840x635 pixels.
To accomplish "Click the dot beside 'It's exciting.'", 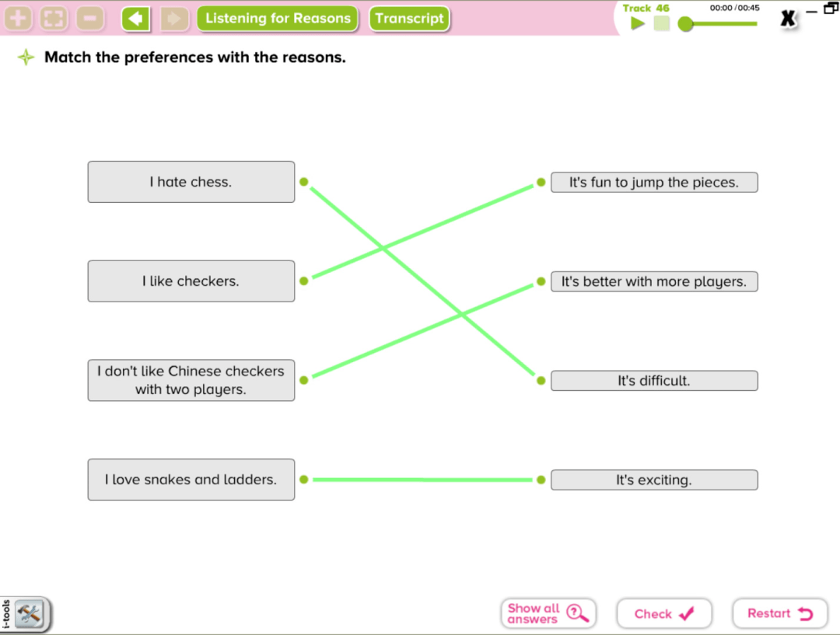I will [541, 480].
